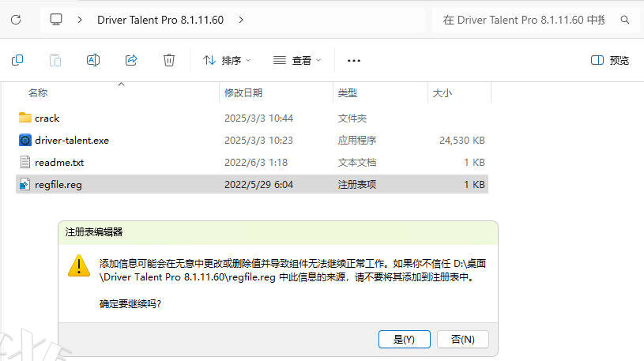Sort by the 类型 column header
The width and height of the screenshot is (644, 361).
348,92
